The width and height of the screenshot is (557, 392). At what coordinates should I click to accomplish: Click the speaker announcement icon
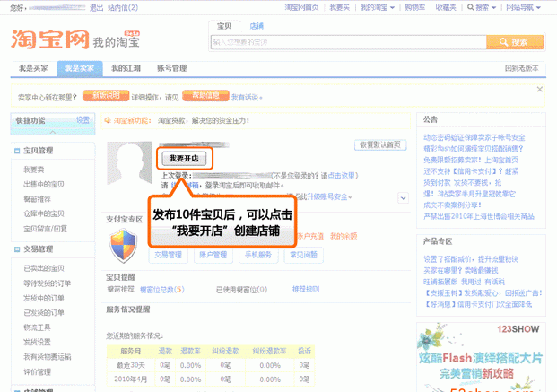[x=108, y=121]
